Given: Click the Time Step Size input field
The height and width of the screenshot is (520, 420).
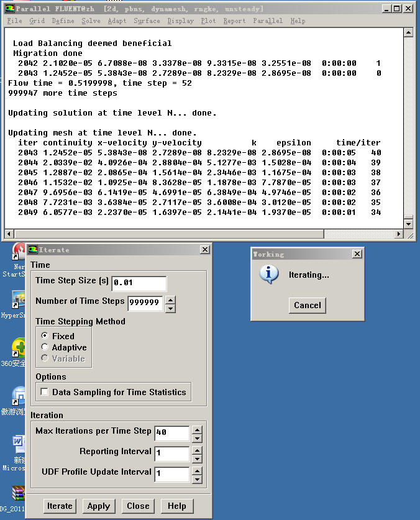Looking at the screenshot, I should pyautogui.click(x=139, y=284).
